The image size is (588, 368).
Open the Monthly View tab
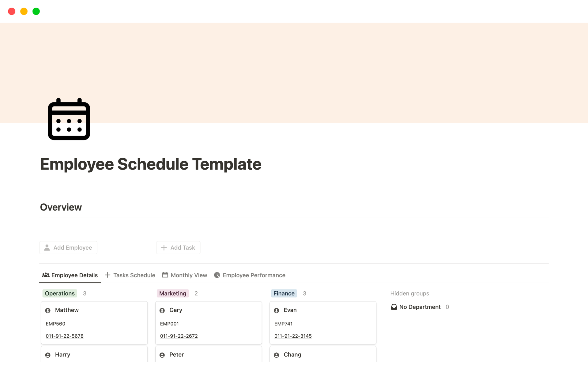[x=185, y=275]
